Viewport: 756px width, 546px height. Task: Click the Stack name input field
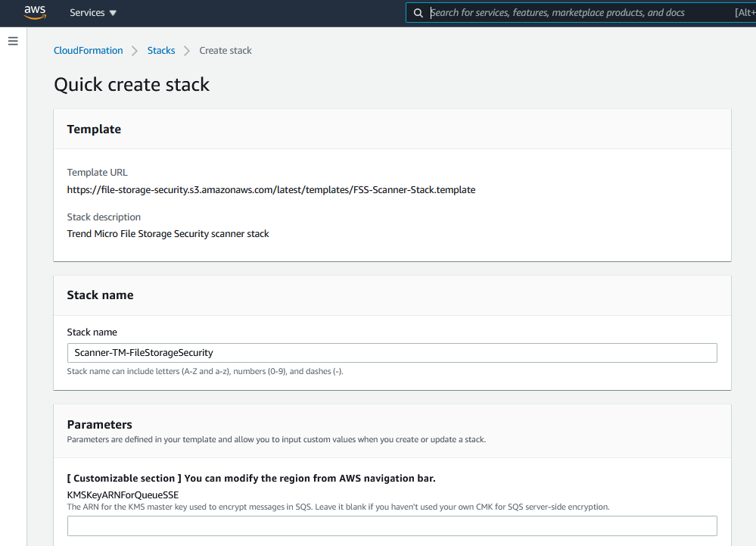(x=392, y=353)
